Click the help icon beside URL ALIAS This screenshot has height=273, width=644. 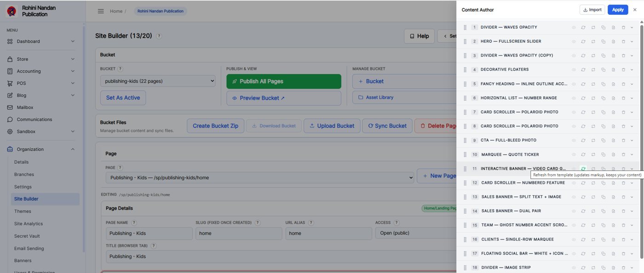pyautogui.click(x=311, y=223)
